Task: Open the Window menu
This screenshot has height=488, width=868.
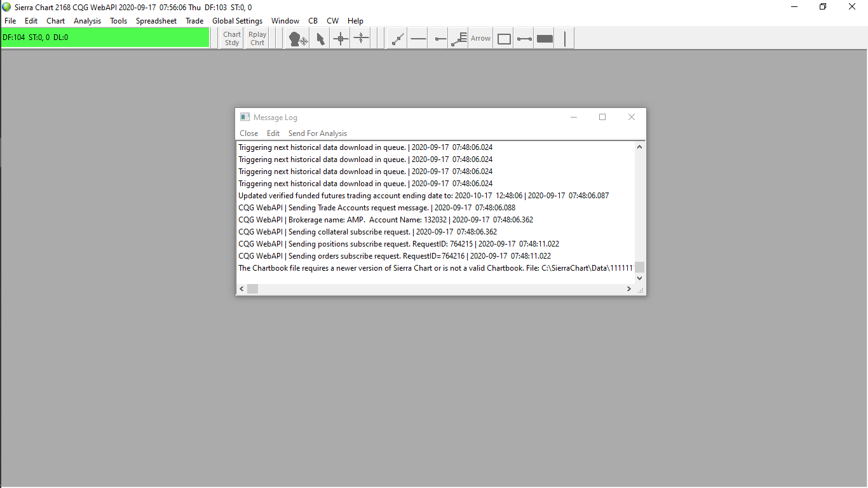Action: point(285,21)
